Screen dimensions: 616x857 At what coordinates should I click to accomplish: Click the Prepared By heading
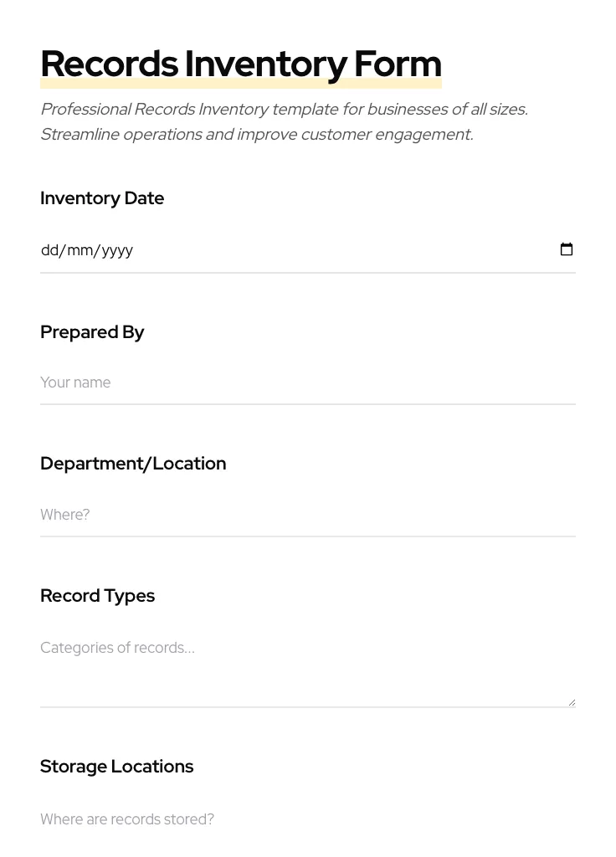[x=92, y=332]
